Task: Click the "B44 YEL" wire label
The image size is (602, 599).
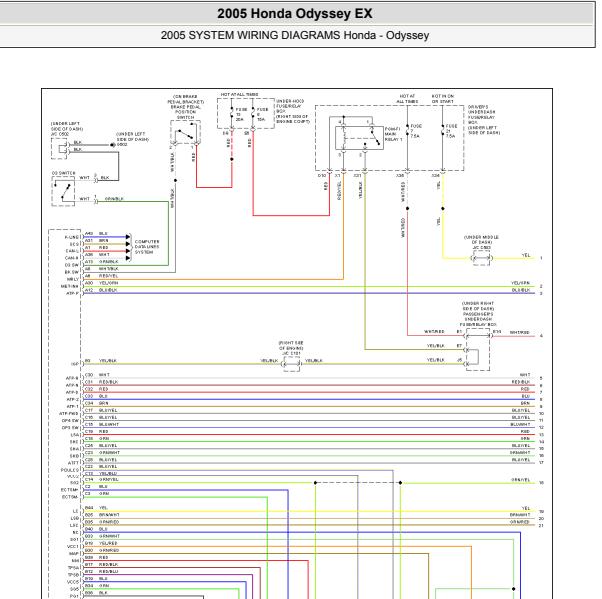Action: pyautogui.click(x=96, y=508)
